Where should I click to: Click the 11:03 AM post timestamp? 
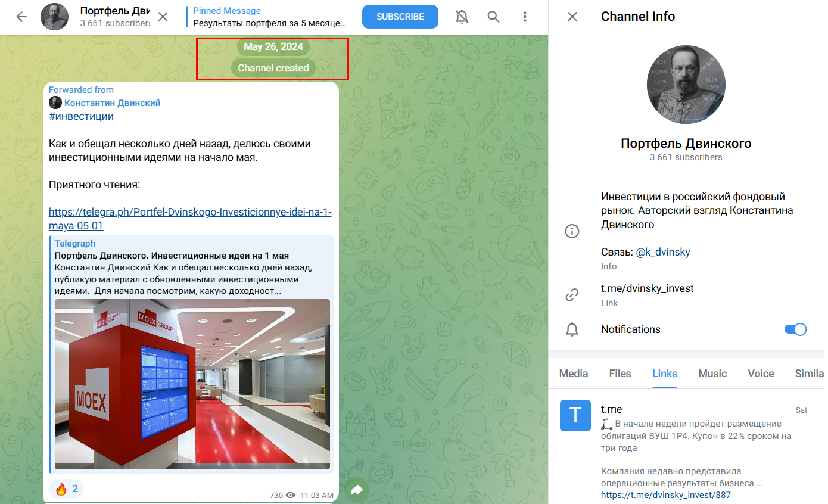[317, 495]
